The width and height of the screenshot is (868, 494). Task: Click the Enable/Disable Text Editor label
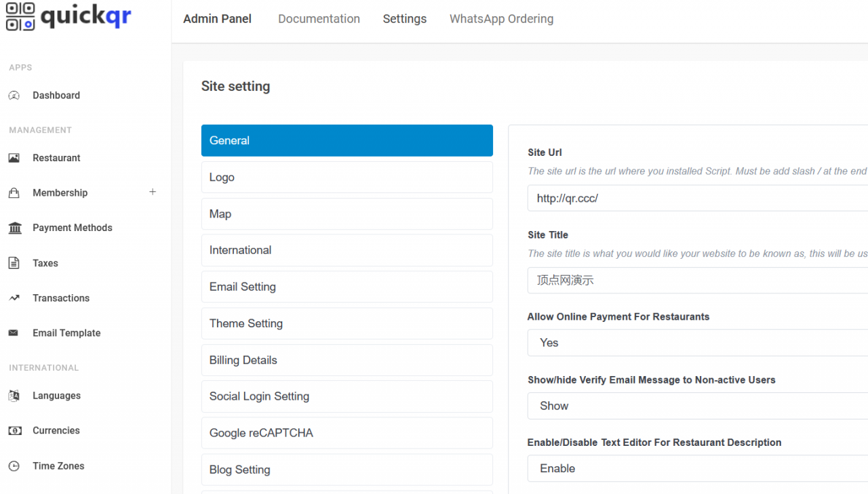(654, 442)
